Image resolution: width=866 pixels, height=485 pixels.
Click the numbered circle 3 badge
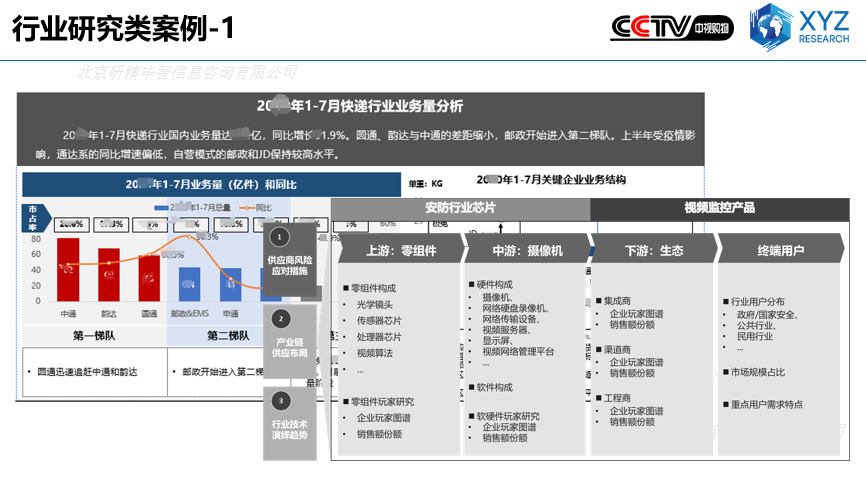coord(281,401)
